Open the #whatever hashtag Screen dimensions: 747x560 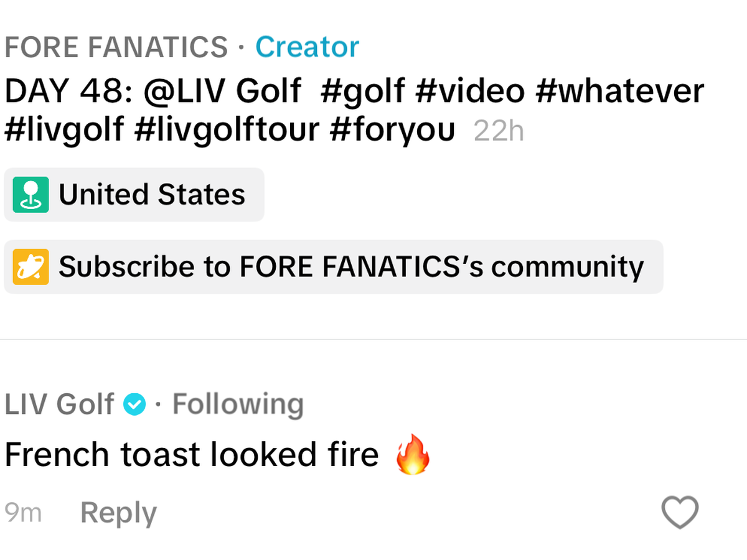(x=619, y=91)
